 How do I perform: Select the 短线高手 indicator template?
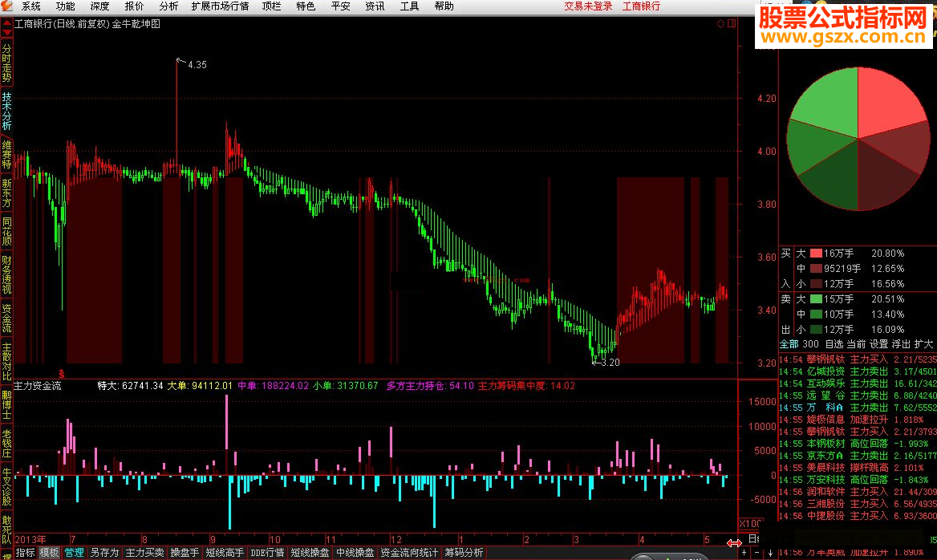pos(225,553)
